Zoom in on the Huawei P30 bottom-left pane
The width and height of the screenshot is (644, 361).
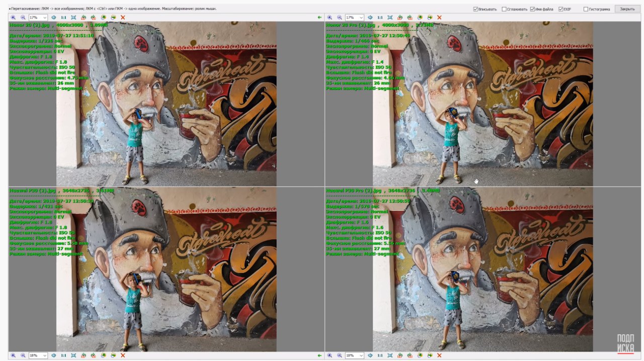(x=13, y=355)
